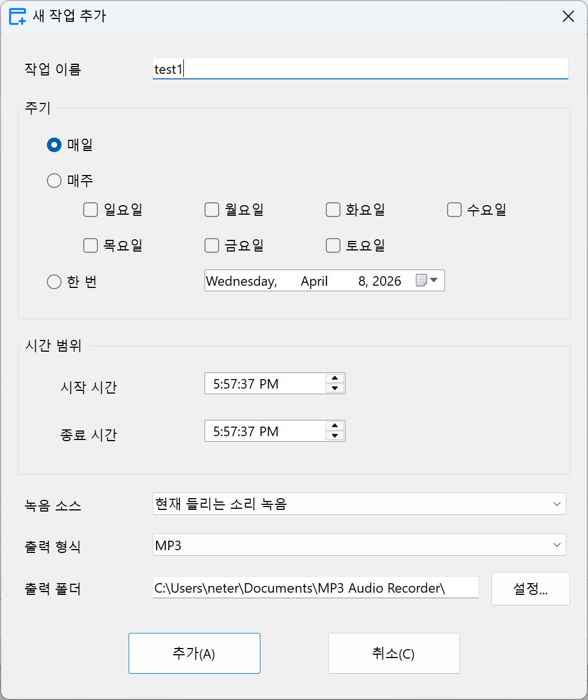Check the 월요일 checkbox
The image size is (588, 700).
[x=212, y=210]
